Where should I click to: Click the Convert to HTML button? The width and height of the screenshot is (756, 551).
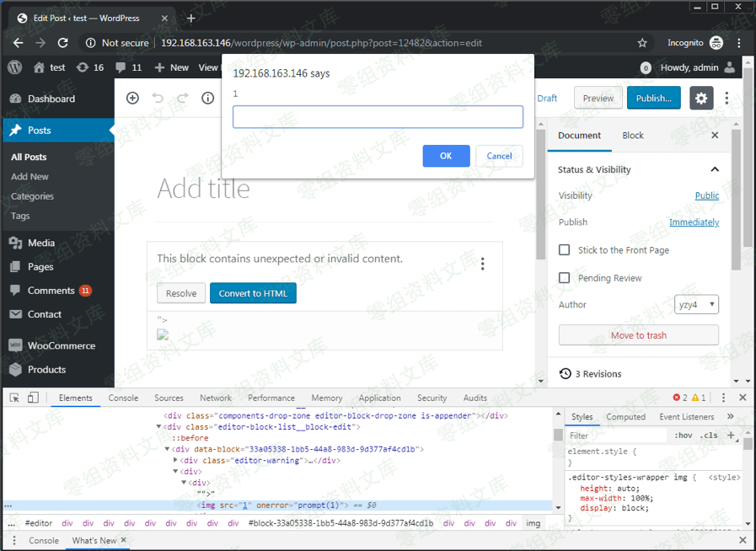[x=253, y=293]
